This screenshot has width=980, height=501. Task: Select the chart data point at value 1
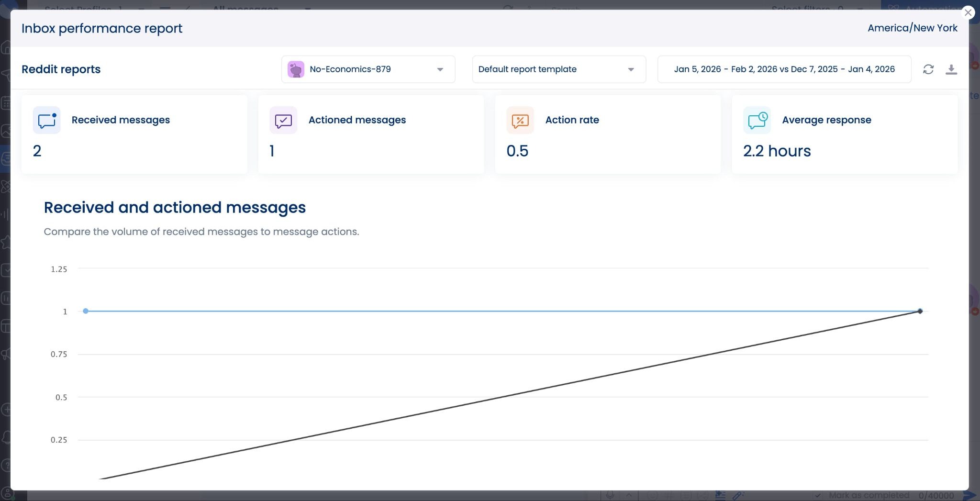coord(86,311)
